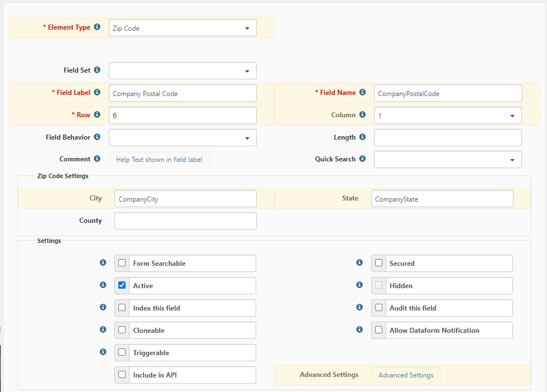Click the Length input field
This screenshot has height=392, width=547.
[448, 138]
